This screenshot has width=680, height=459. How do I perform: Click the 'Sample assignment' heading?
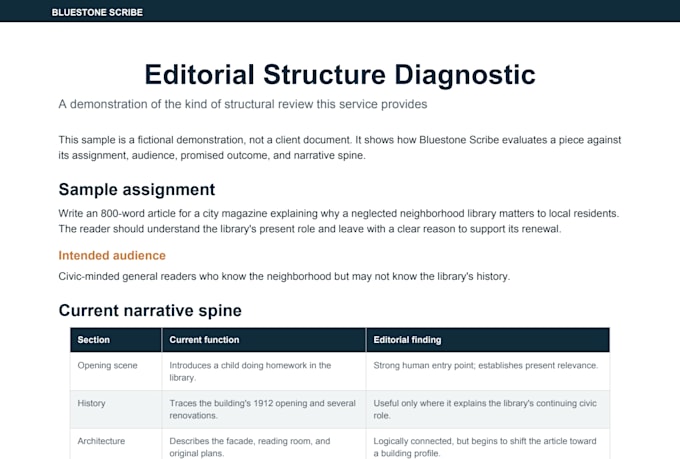[x=137, y=190]
